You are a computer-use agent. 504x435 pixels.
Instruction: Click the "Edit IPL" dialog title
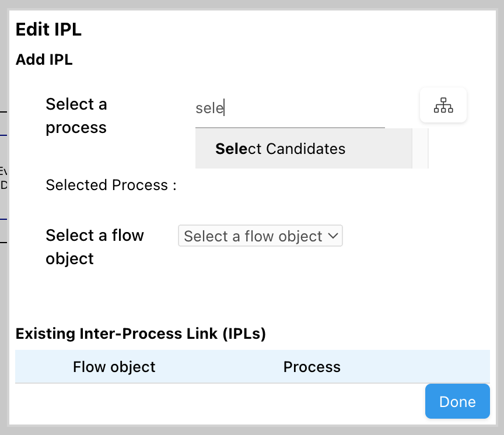coord(48,30)
